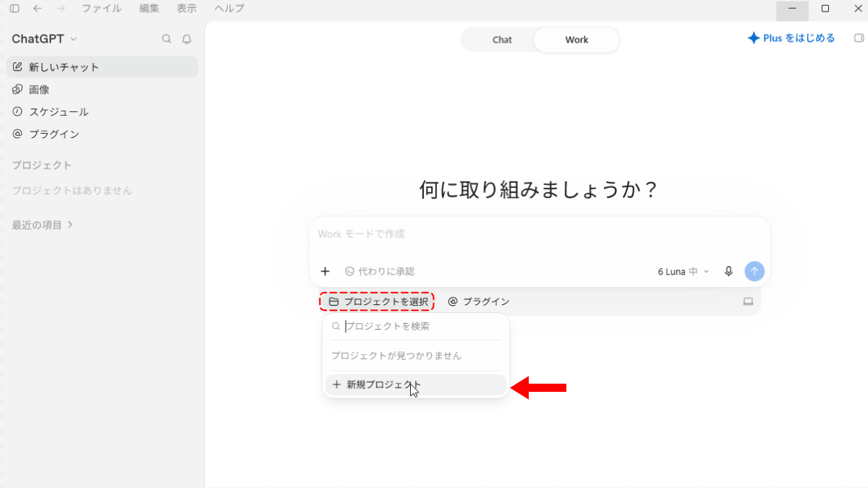Minimize the ChatGPT window
Viewport: 868px width, 488px height.
point(792,9)
